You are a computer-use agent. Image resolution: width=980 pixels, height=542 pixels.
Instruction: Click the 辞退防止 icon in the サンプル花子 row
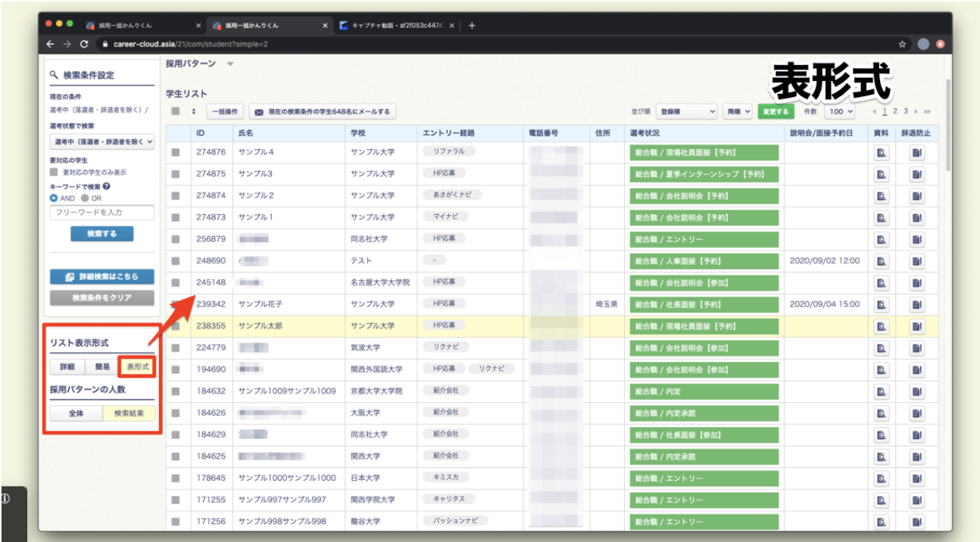pos(917,305)
